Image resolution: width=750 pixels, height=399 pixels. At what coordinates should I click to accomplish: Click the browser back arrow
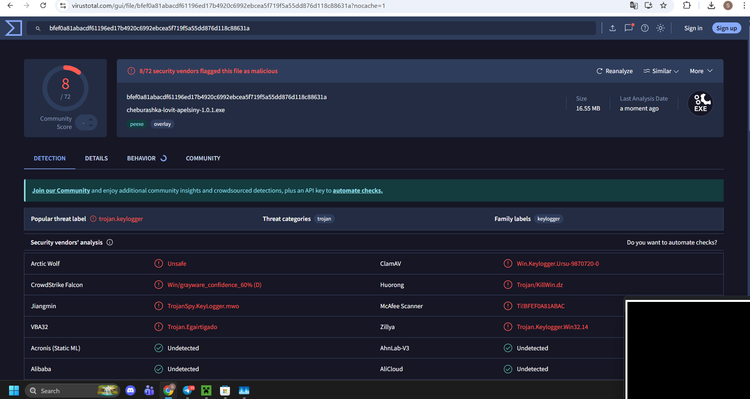pos(10,5)
